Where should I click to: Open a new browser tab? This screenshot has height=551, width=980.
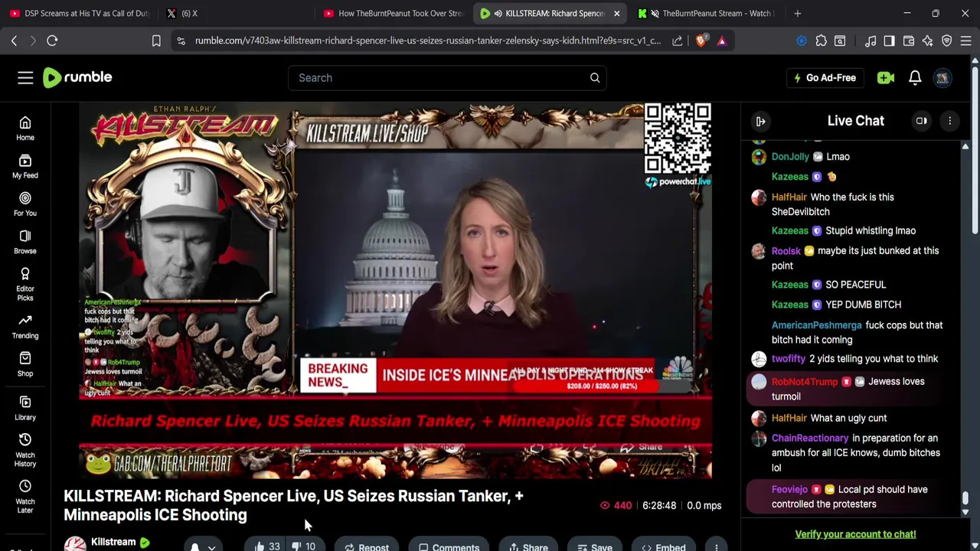point(798,13)
